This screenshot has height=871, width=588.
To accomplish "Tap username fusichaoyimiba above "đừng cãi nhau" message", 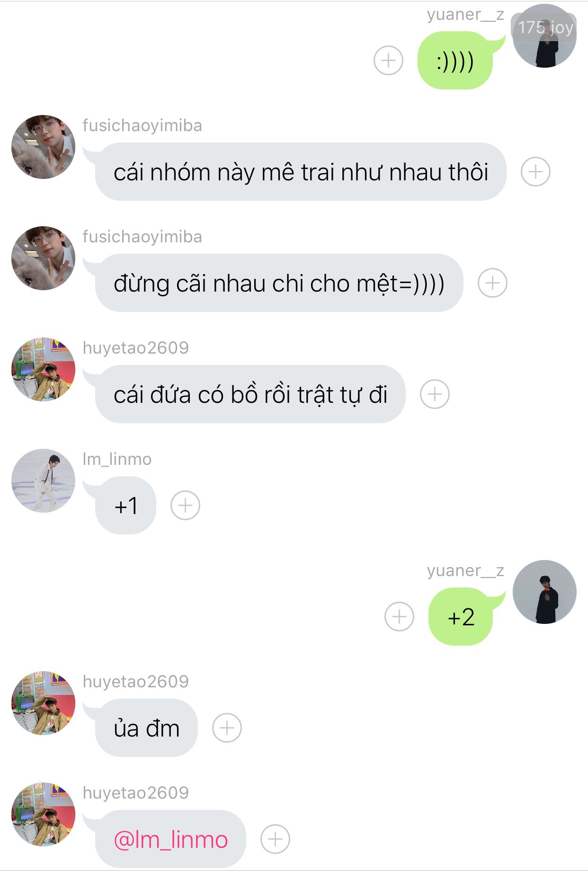I will coord(142,237).
